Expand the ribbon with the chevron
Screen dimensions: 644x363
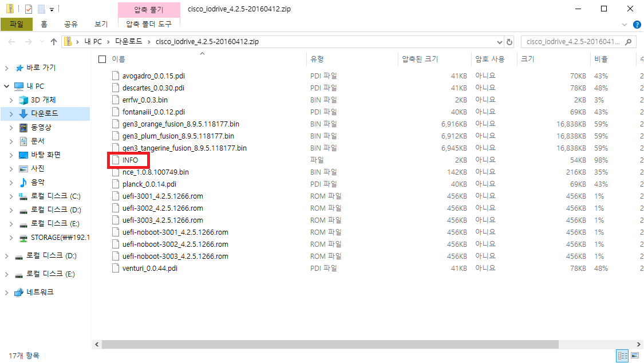(x=625, y=25)
